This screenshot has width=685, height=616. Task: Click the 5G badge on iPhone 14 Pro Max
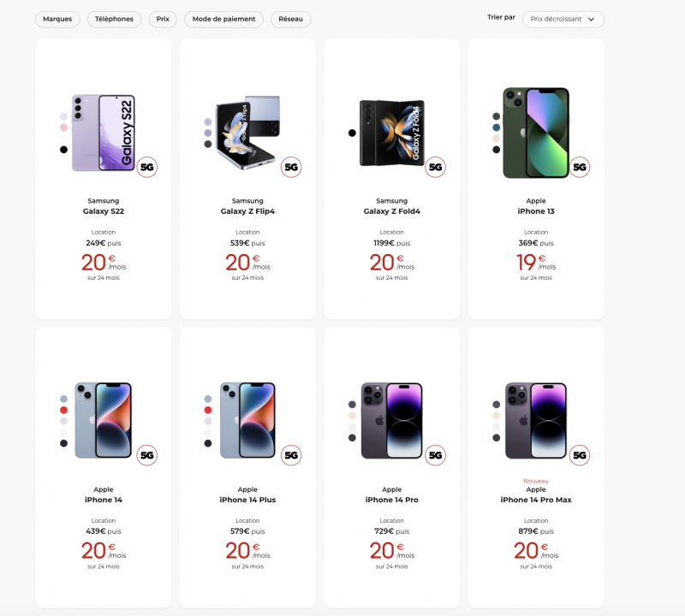580,456
